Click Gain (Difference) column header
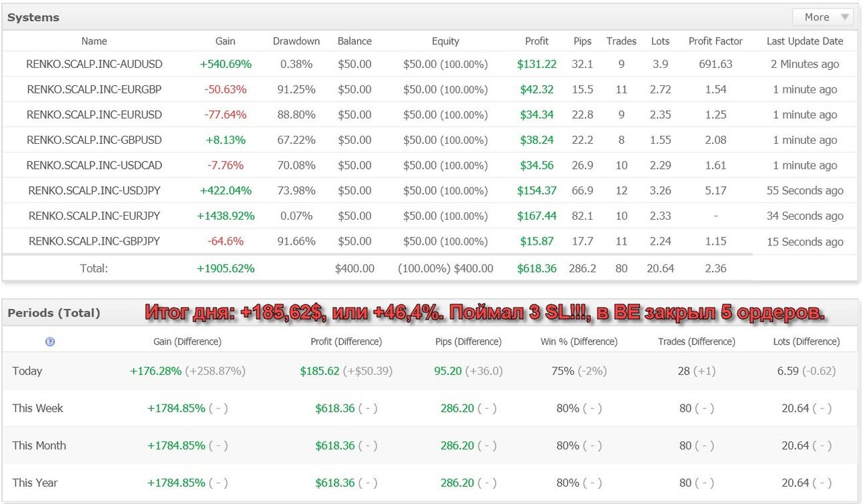Image resolution: width=862 pixels, height=504 pixels. pos(188,341)
